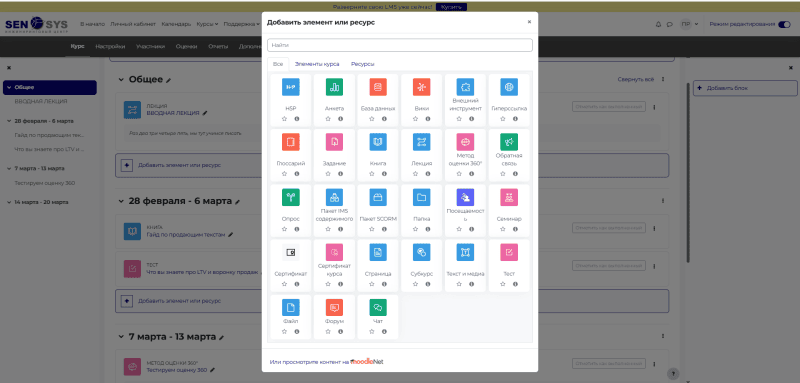Viewport: 800px width, 383px height.
Task: Star the Анкета activity as favorite
Action: [x=328, y=119]
